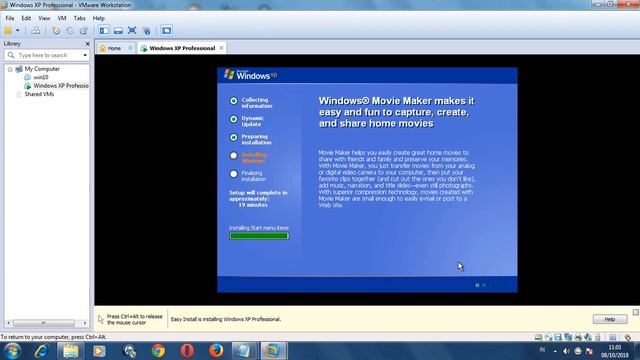Image resolution: width=640 pixels, height=360 pixels.
Task: Open the snapshot manager icon
Action: pyautogui.click(x=84, y=31)
